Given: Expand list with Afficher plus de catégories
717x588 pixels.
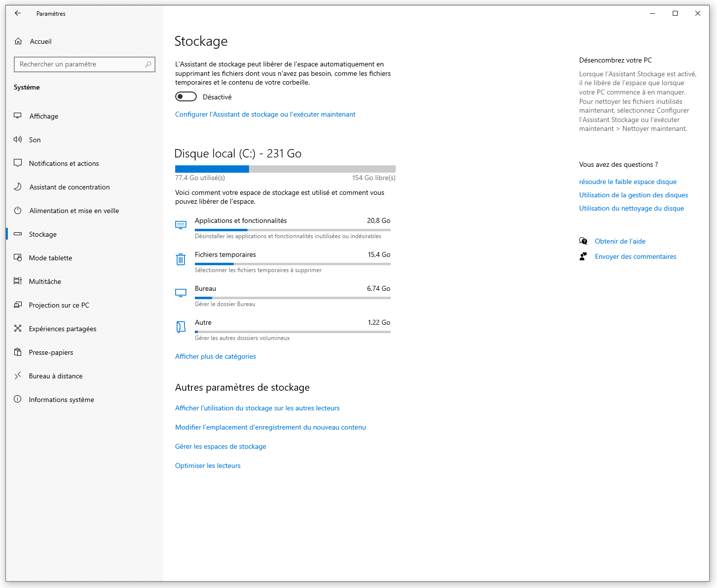Looking at the screenshot, I should click(x=216, y=356).
